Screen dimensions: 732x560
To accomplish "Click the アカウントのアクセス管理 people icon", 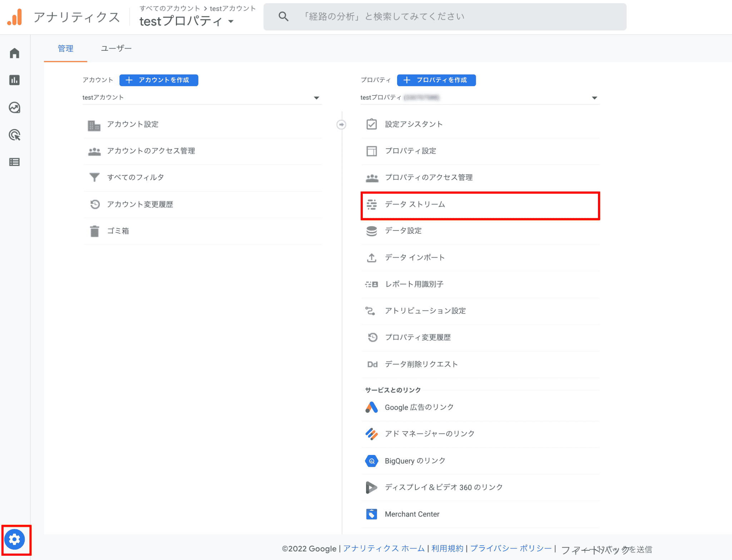I will click(94, 152).
